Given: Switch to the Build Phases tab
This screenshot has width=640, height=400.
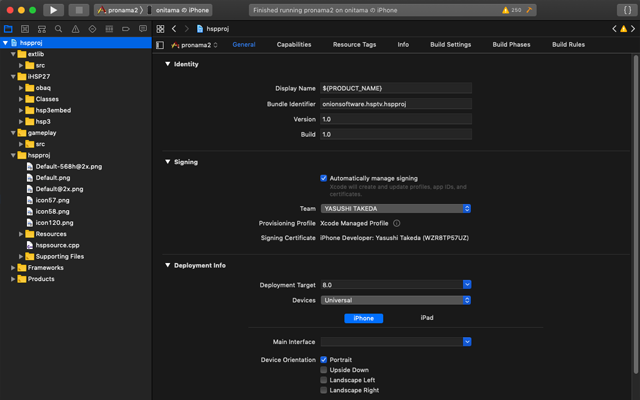Looking at the screenshot, I should click(x=511, y=44).
